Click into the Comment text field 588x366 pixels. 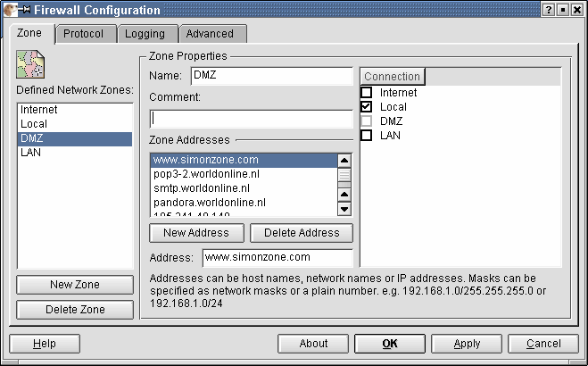pyautogui.click(x=252, y=118)
